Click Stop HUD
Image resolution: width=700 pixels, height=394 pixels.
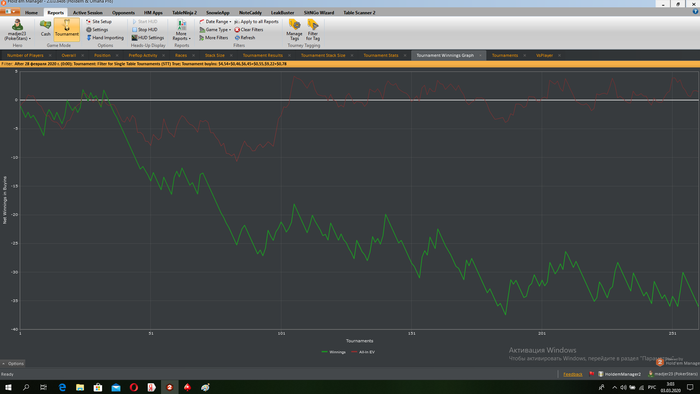pos(145,29)
